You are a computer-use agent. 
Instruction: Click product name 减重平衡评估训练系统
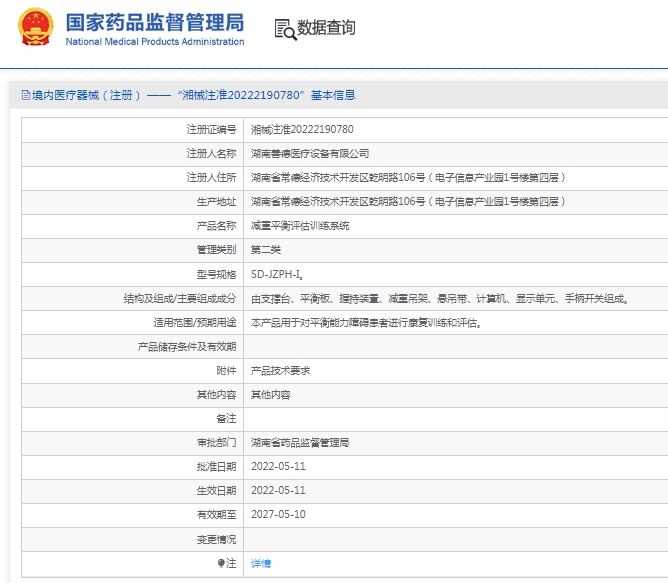pos(300,225)
